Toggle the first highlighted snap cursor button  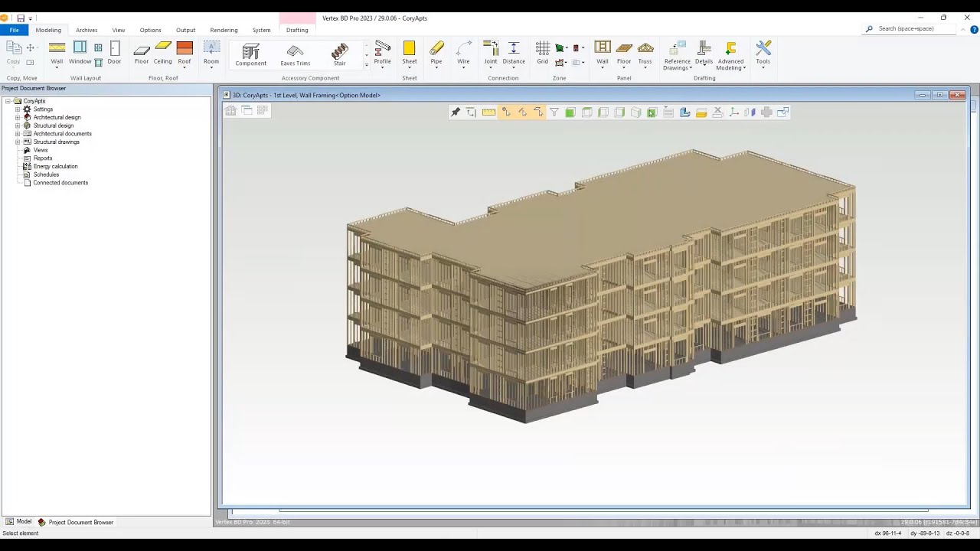(x=505, y=112)
